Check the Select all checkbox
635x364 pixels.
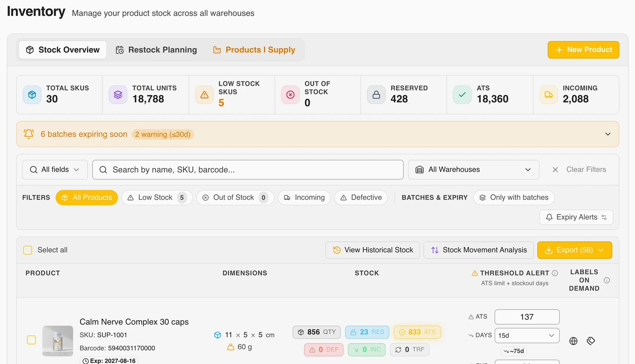tap(28, 250)
